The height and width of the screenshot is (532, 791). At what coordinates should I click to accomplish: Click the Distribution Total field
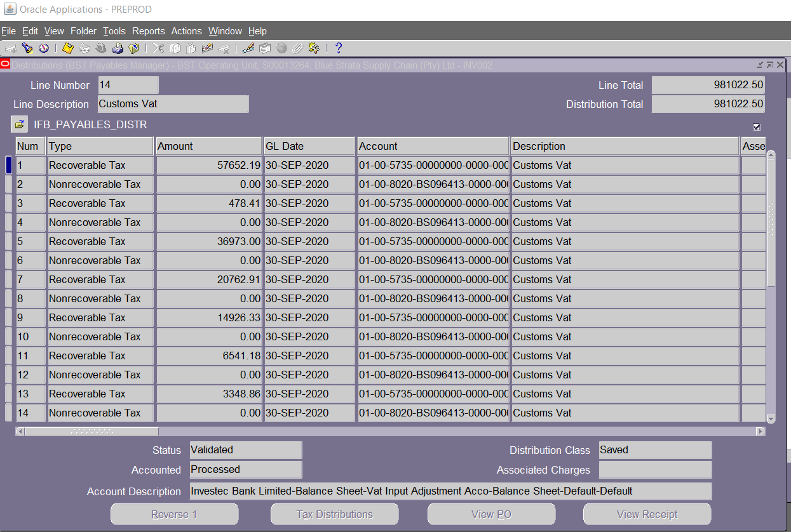708,104
